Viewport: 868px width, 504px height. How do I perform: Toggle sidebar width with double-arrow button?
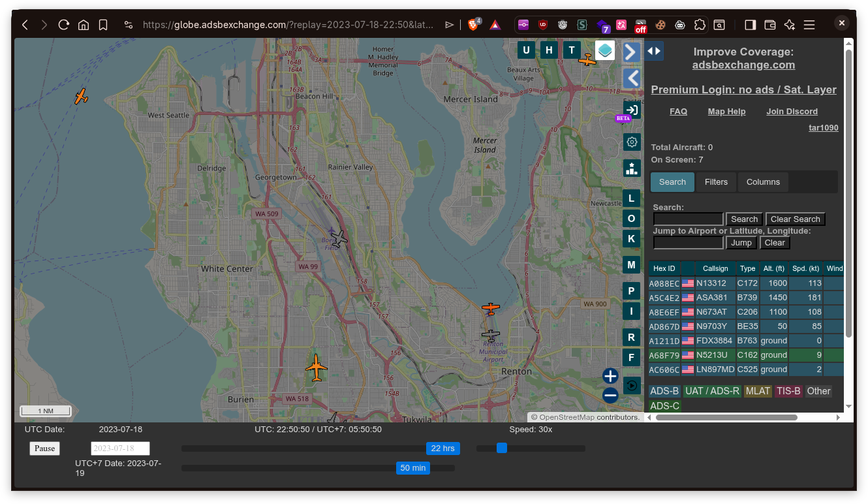coord(654,51)
